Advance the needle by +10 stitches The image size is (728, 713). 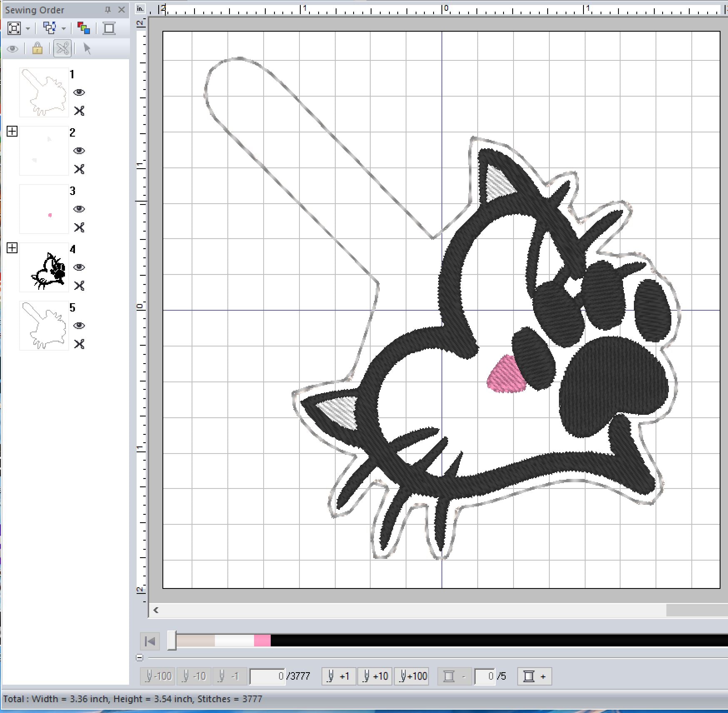(375, 676)
